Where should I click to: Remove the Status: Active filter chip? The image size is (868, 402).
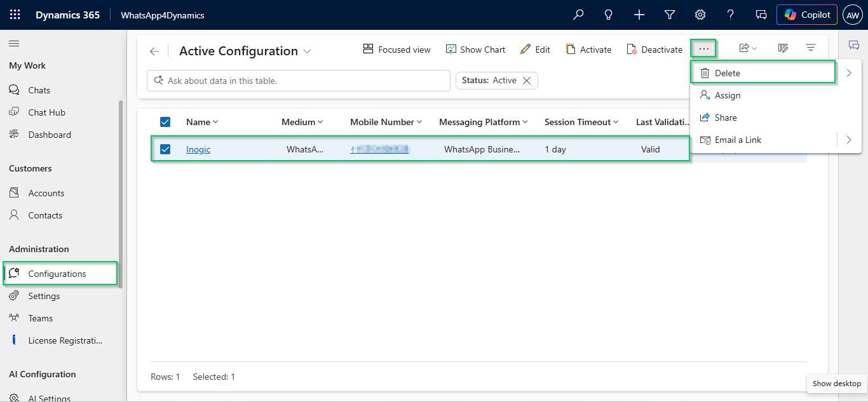(527, 81)
